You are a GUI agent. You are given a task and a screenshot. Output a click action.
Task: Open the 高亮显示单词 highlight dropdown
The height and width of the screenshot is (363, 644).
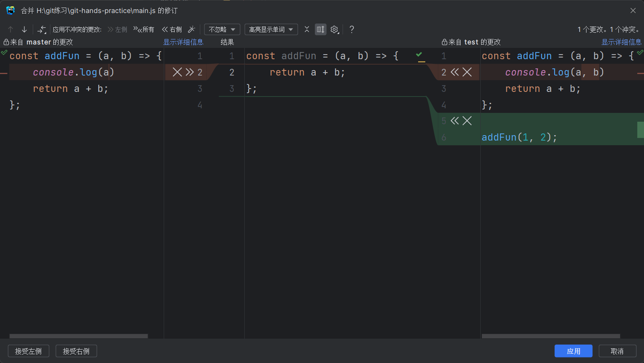tap(271, 29)
